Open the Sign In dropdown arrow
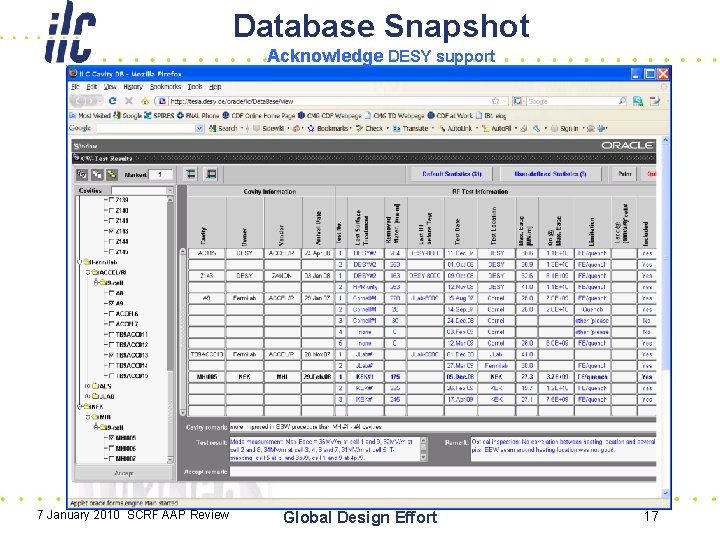Image resolution: width=720 pixels, height=540 pixels. (x=582, y=129)
